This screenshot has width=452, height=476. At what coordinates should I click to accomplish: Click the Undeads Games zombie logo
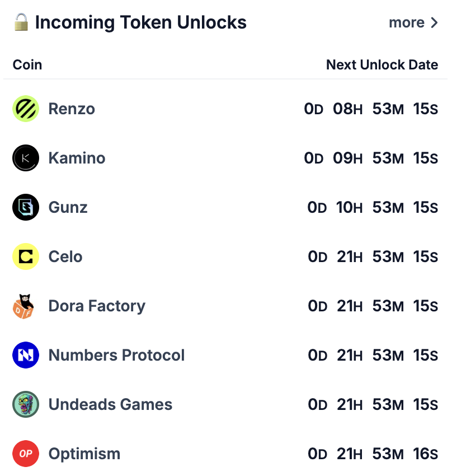pos(26,404)
